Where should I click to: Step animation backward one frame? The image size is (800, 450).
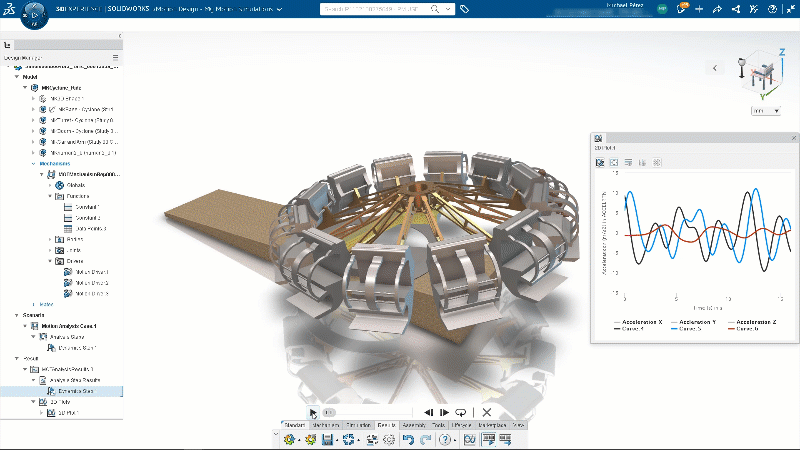pos(428,411)
